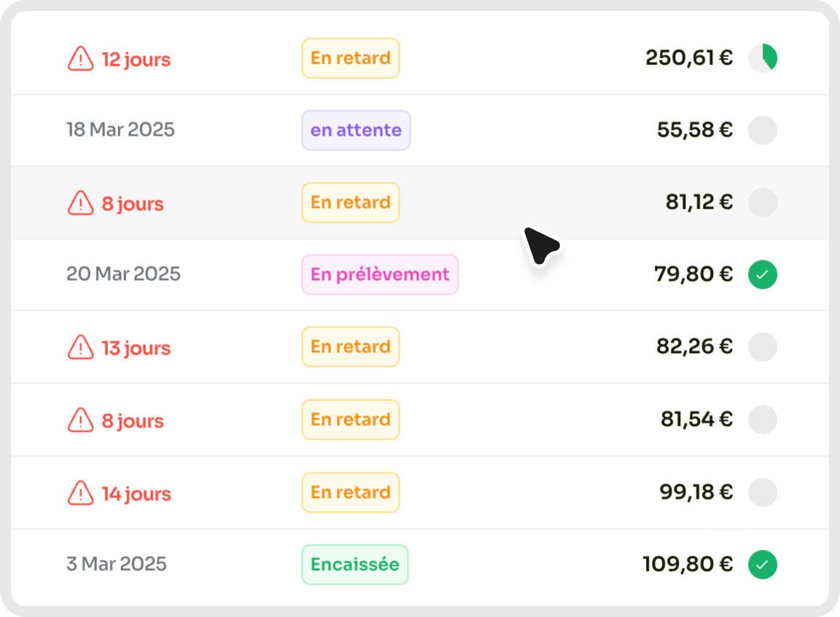Viewport: 840px width, 617px height.
Task: Click the 'En prélèvement' status badge
Action: [380, 274]
